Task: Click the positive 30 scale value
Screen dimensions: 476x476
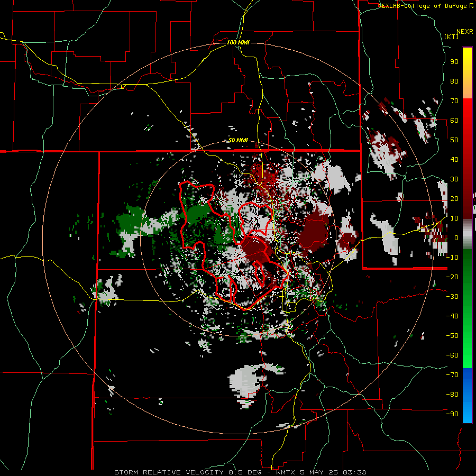Action: [x=454, y=179]
